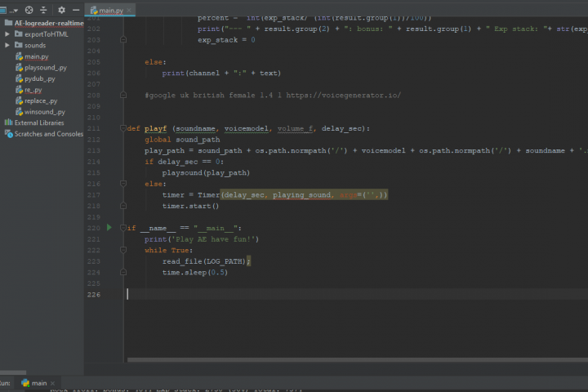Collapse the else block fold marker at line 216

[123, 184]
